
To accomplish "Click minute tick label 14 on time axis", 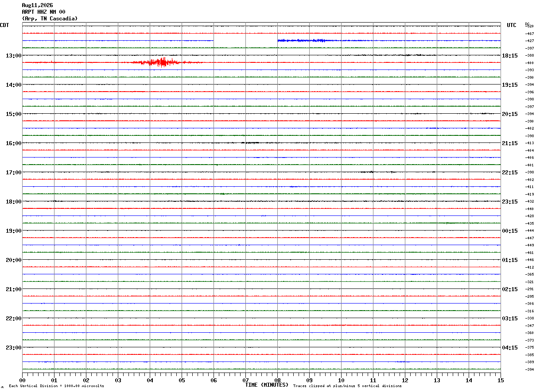I will point(469,380).
